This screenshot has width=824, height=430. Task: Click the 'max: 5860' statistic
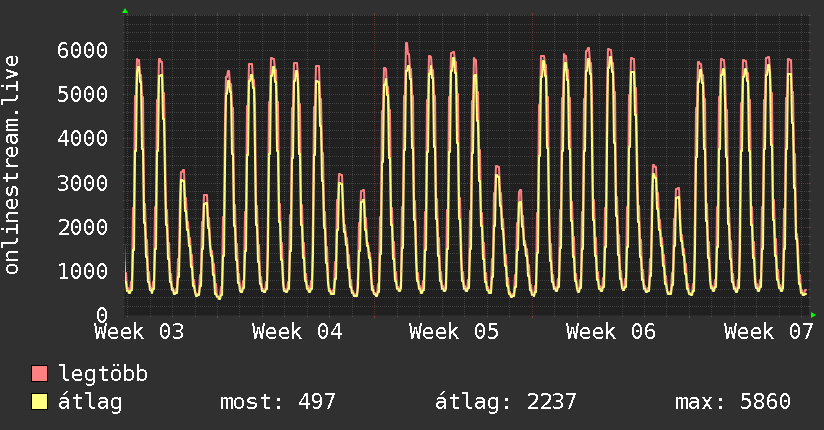click(733, 402)
